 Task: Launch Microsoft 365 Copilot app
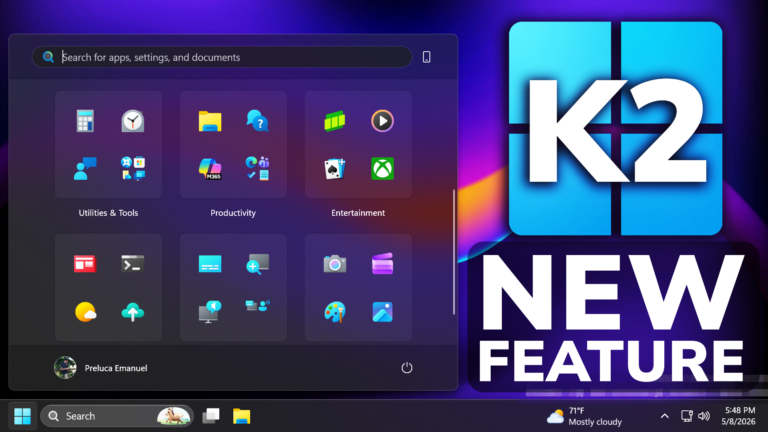[210, 168]
